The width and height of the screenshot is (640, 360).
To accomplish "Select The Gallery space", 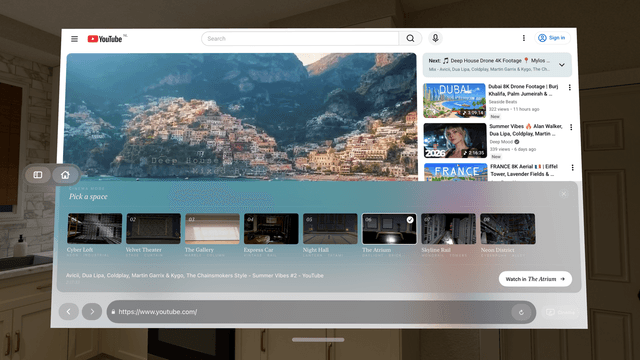I will click(x=212, y=229).
